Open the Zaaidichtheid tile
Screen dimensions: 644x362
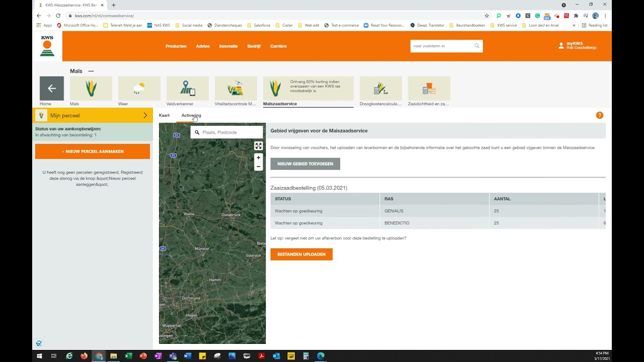[x=429, y=88]
